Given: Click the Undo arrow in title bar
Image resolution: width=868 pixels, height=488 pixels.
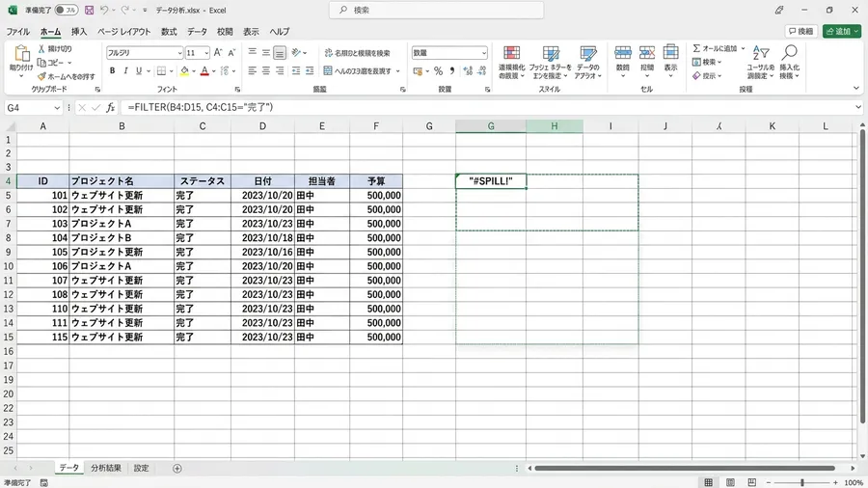Looking at the screenshot, I should 104,10.
